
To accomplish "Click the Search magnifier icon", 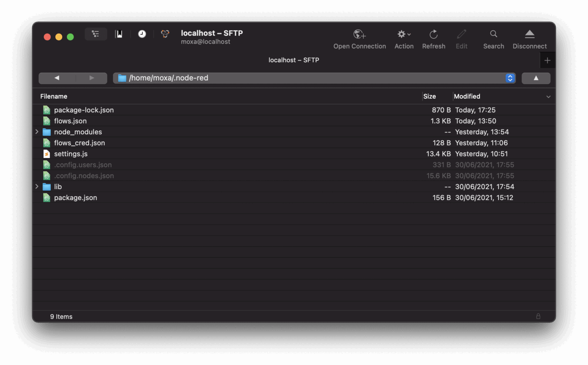I will click(493, 34).
